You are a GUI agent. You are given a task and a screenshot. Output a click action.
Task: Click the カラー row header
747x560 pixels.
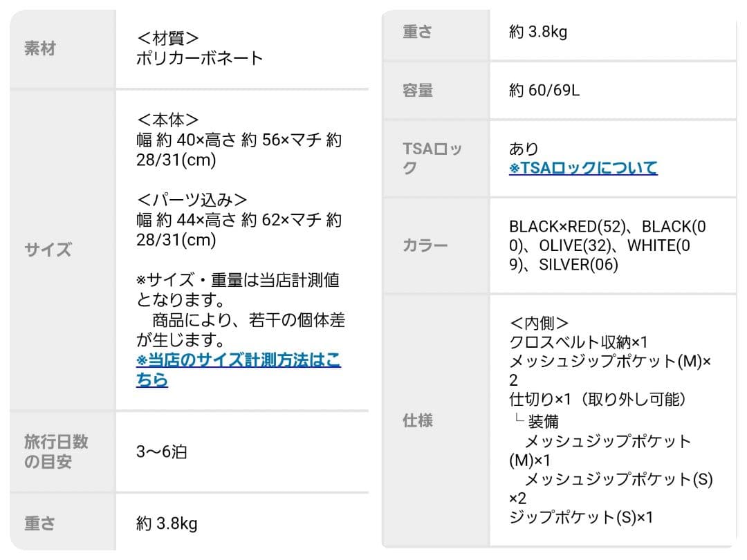425,246
